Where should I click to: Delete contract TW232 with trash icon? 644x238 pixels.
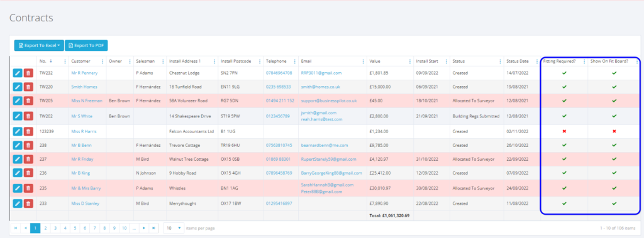tap(28, 73)
